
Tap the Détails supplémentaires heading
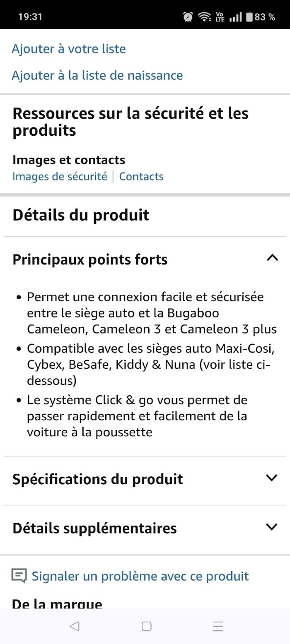coord(94,528)
